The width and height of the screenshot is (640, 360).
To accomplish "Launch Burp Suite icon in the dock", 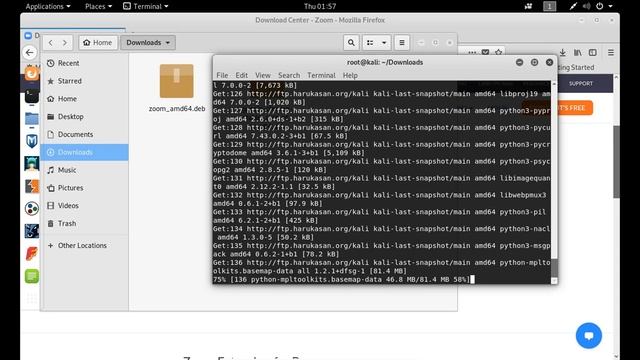I will (x=31, y=186).
